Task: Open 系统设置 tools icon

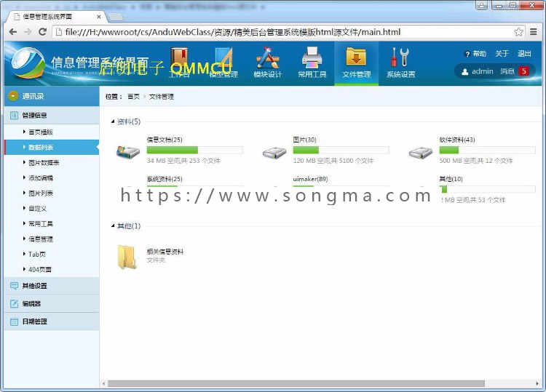Action: (x=400, y=57)
